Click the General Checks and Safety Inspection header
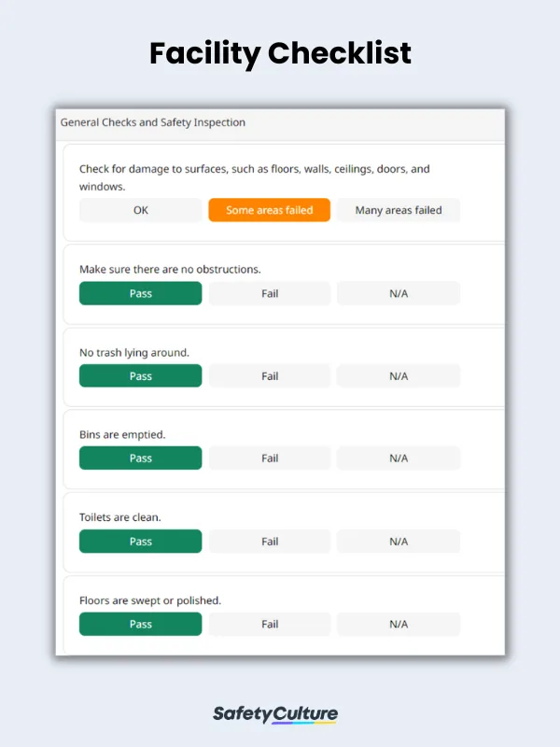The height and width of the screenshot is (747, 560). click(153, 122)
